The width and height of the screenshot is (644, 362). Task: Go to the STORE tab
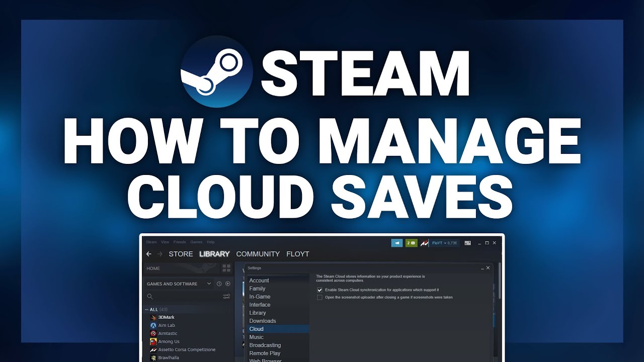pyautogui.click(x=181, y=254)
